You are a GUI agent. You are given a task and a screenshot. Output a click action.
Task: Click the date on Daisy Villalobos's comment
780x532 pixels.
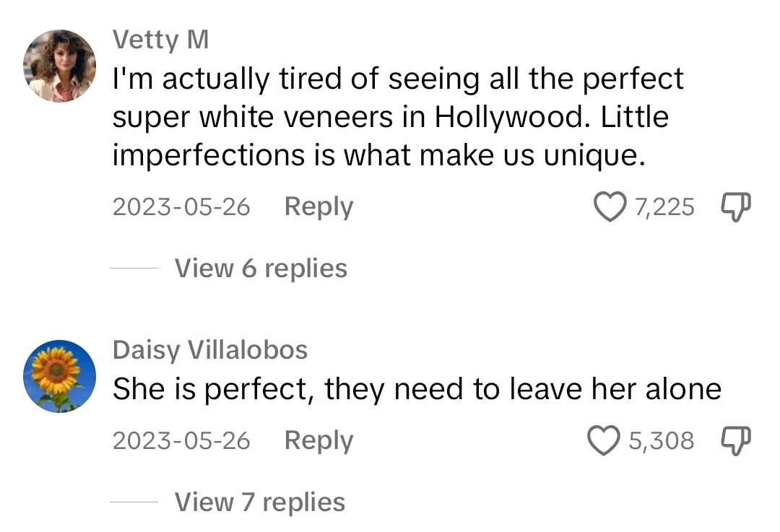181,441
